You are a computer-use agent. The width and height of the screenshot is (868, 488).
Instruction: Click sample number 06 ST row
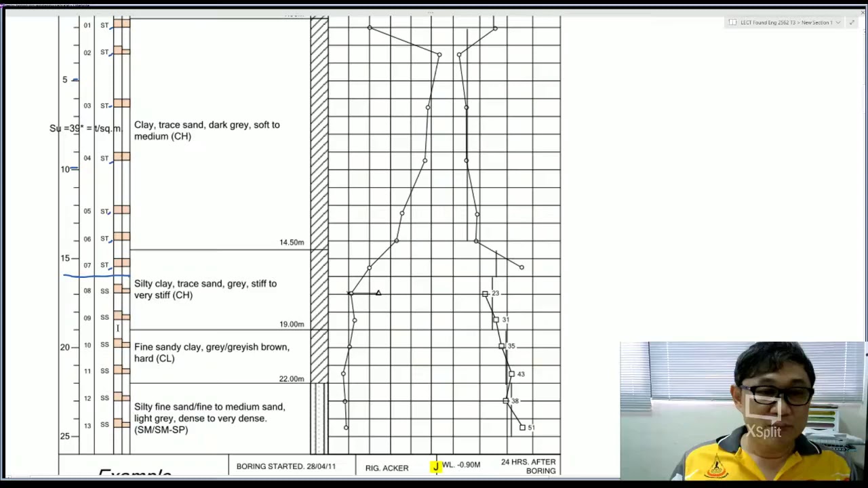[x=96, y=239]
